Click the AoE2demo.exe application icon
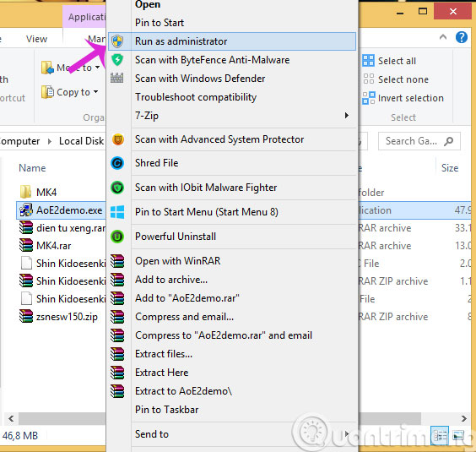Screen dimensions: 476x452 coord(26,210)
